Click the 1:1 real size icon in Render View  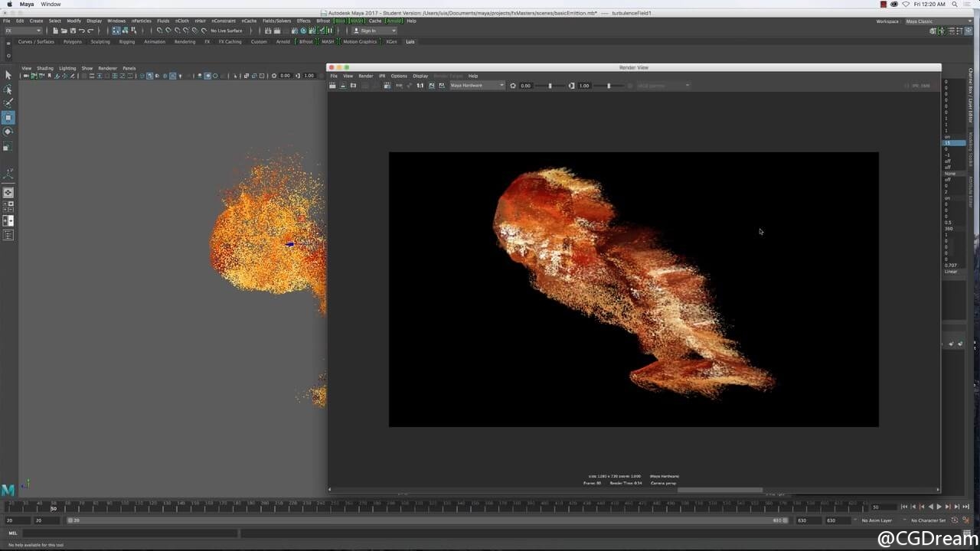tap(420, 86)
